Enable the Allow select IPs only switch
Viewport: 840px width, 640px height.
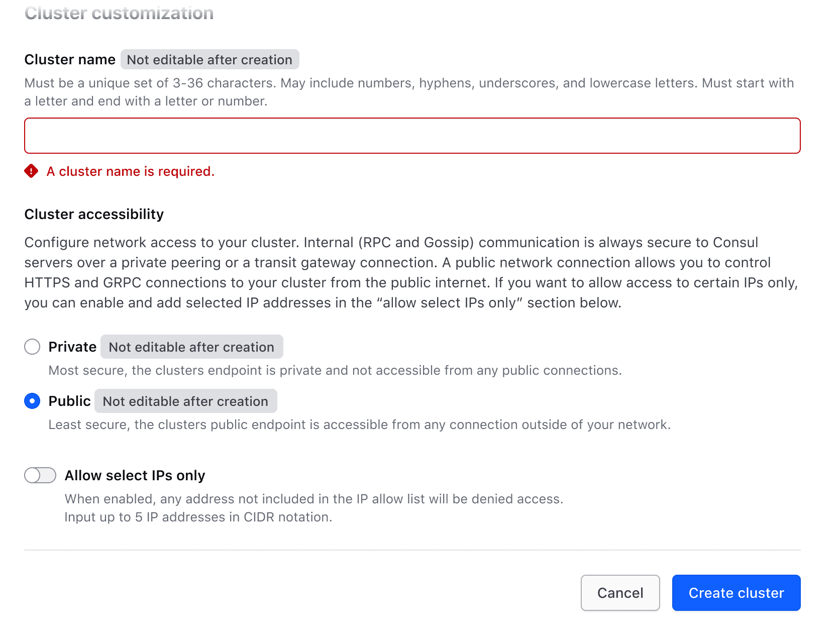pyautogui.click(x=40, y=475)
